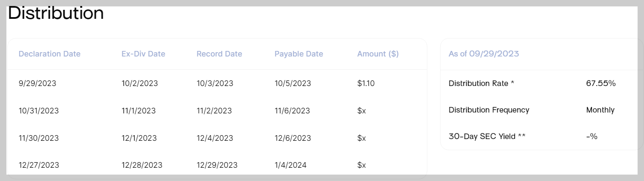This screenshot has width=644, height=181.
Task: Click the 12/27/2023 declaration date
Action: 39,165
